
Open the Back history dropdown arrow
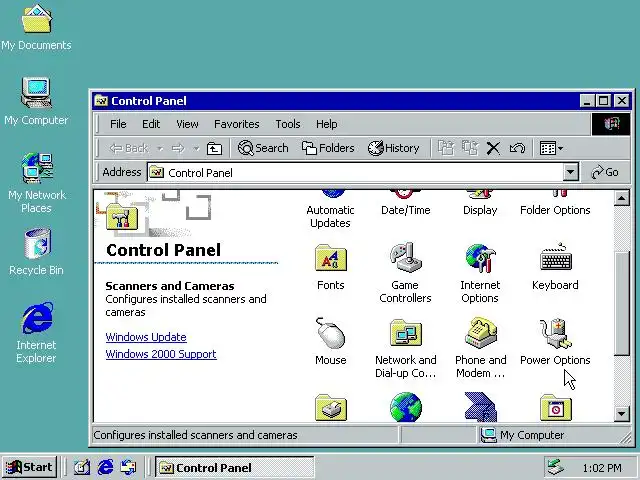pos(160,149)
